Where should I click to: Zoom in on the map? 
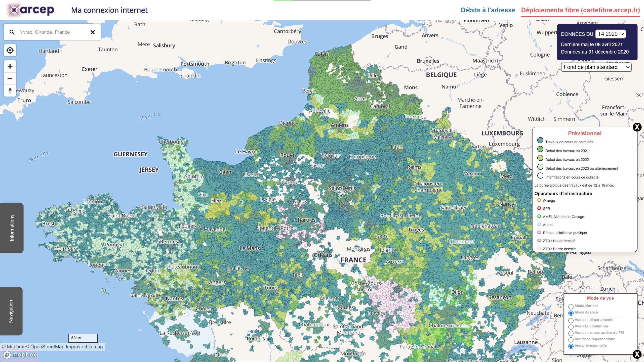tap(10, 66)
